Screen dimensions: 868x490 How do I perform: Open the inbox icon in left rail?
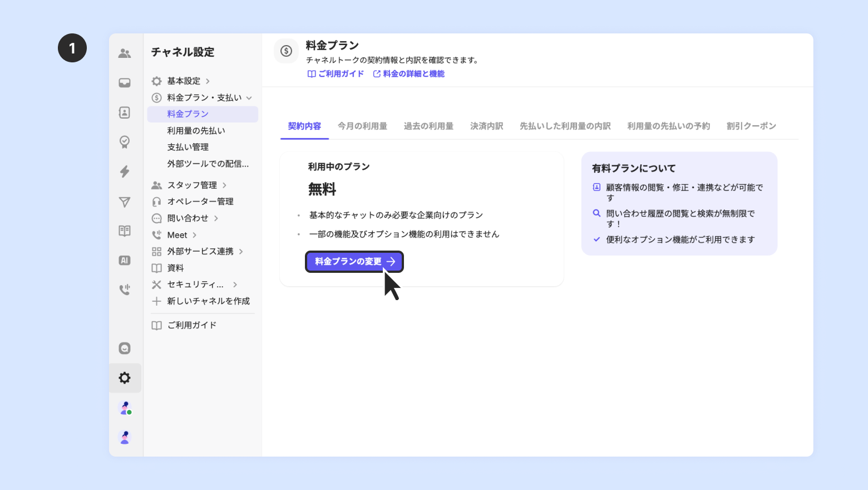point(125,83)
